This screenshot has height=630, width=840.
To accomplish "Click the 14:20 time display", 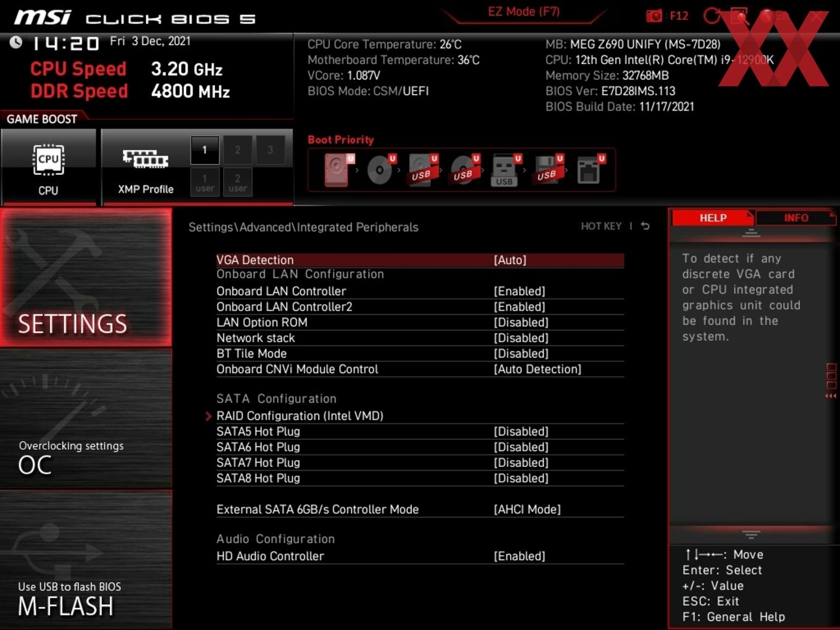I will coord(65,43).
